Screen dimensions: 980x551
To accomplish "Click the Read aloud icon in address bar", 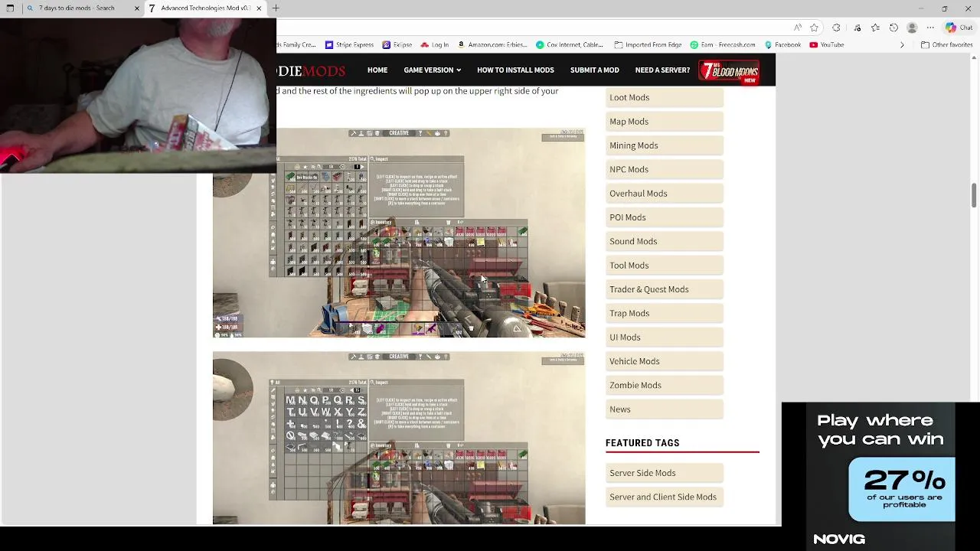I will coord(798,28).
